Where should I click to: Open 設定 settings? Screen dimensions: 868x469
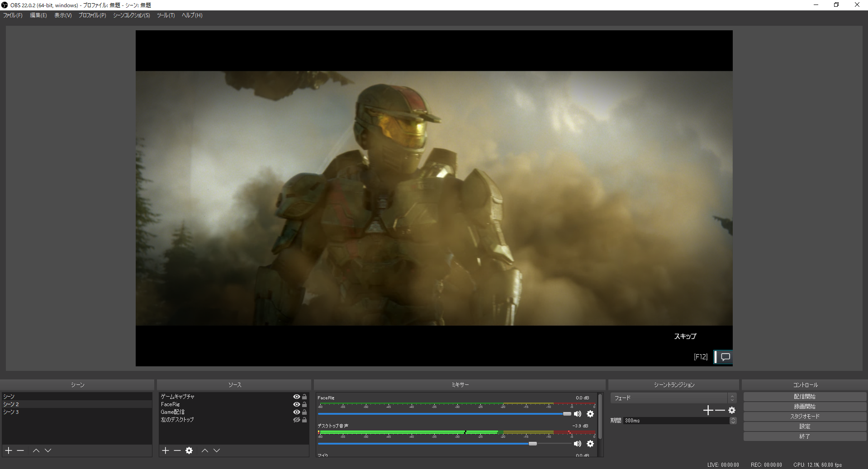click(805, 426)
